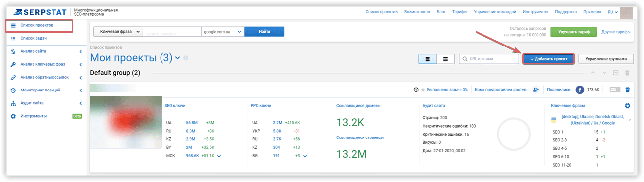
Task: Toggle the email notification switch
Action: [x=615, y=90]
